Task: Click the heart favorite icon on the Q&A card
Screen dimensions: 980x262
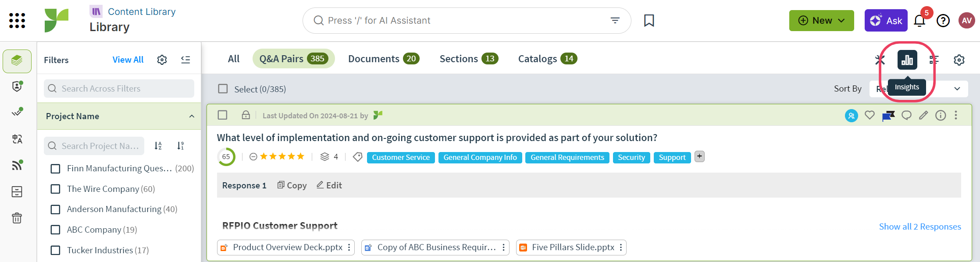Action: coord(870,115)
